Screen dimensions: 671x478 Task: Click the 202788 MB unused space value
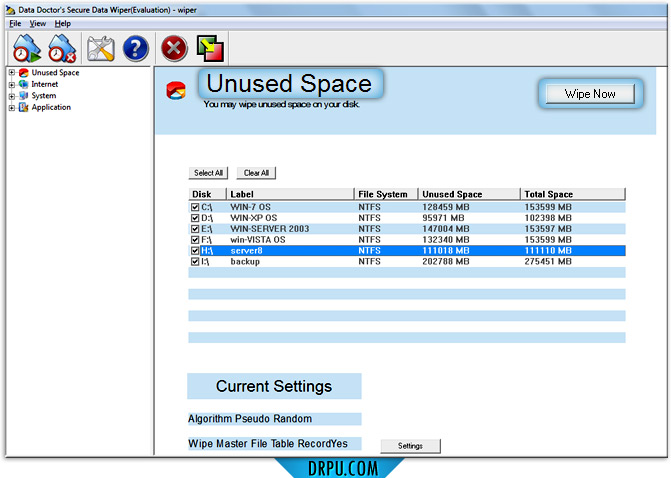tap(446, 262)
